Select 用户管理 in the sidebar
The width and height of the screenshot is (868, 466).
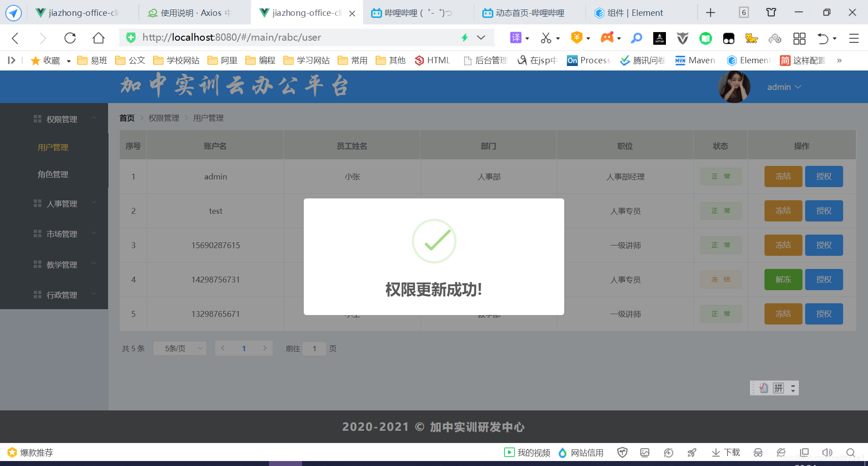click(x=53, y=147)
